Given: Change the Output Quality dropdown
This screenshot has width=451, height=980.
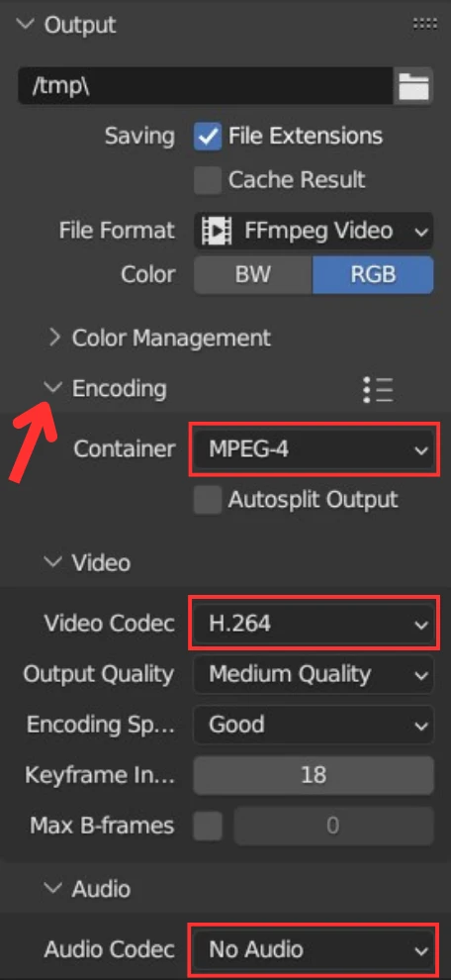Looking at the screenshot, I should point(314,674).
